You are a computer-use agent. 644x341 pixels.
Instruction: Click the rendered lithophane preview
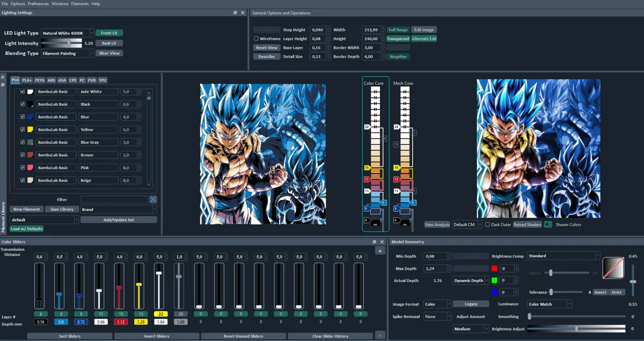tap(539, 149)
